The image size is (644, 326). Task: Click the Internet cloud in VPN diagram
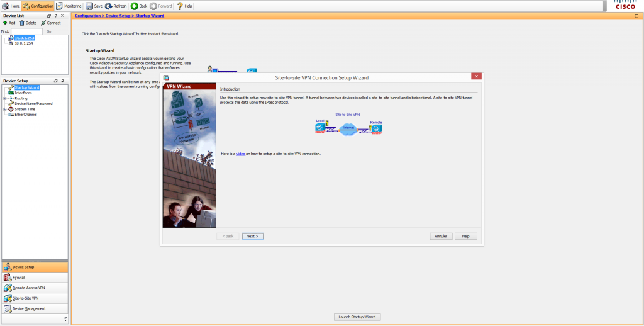tap(348, 129)
